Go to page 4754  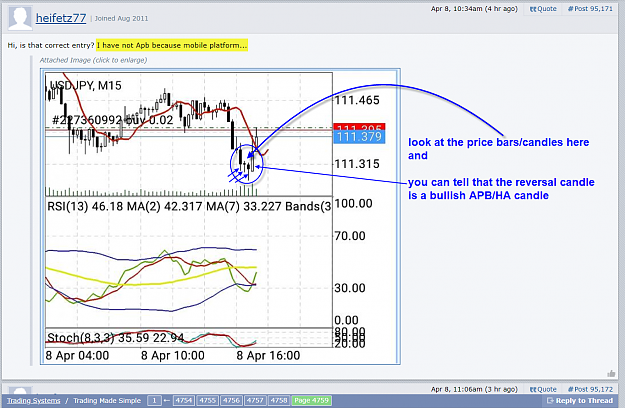pyautogui.click(x=184, y=400)
